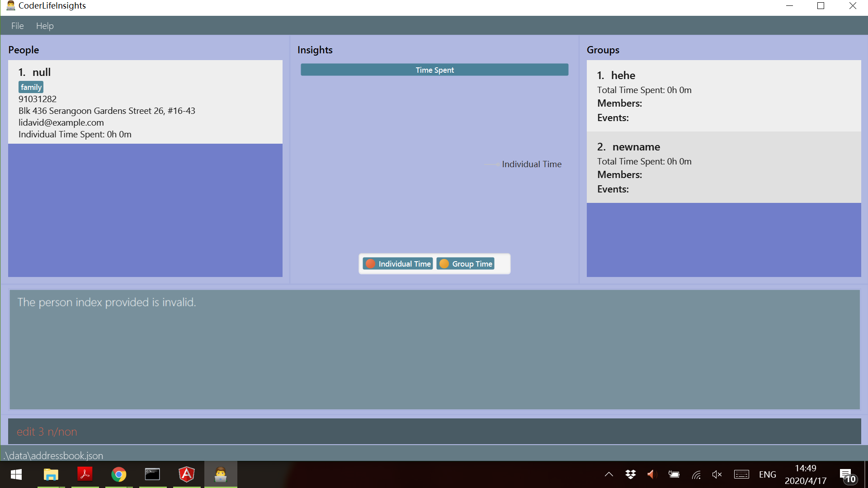Click the result display message area
Viewport: 868px width, 488px height.
(x=434, y=349)
